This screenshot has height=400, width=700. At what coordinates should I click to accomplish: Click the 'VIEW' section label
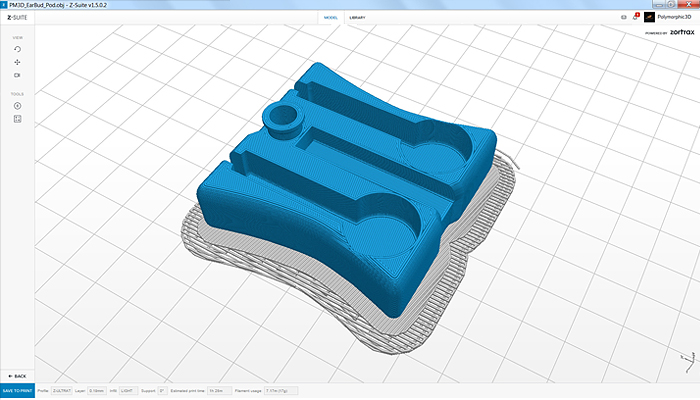click(x=17, y=38)
